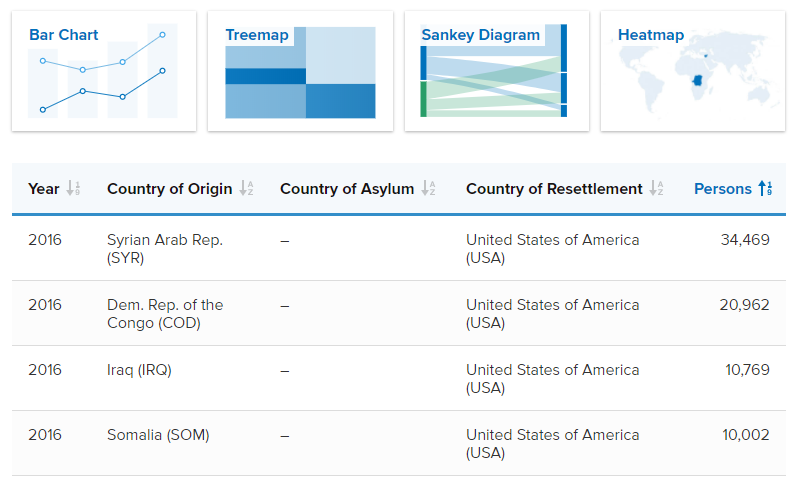This screenshot has height=482, width=795.
Task: Sort by Country of Resettlement header text
Action: (x=554, y=189)
